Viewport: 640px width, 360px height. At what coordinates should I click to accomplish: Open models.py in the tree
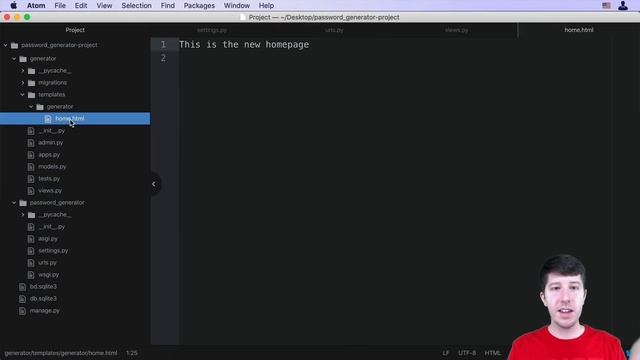pos(52,167)
